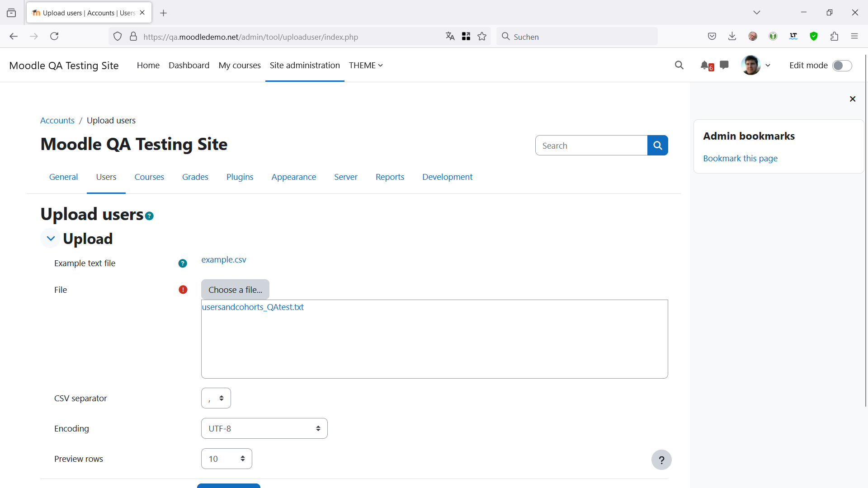Open the usersandcohorts_QAtest.txt file link
868x488 pixels.
coord(253,307)
